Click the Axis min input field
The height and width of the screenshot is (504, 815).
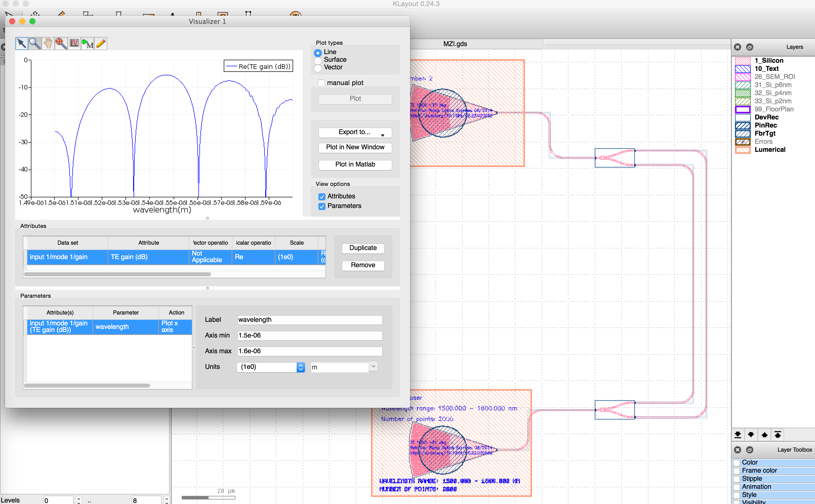310,335
